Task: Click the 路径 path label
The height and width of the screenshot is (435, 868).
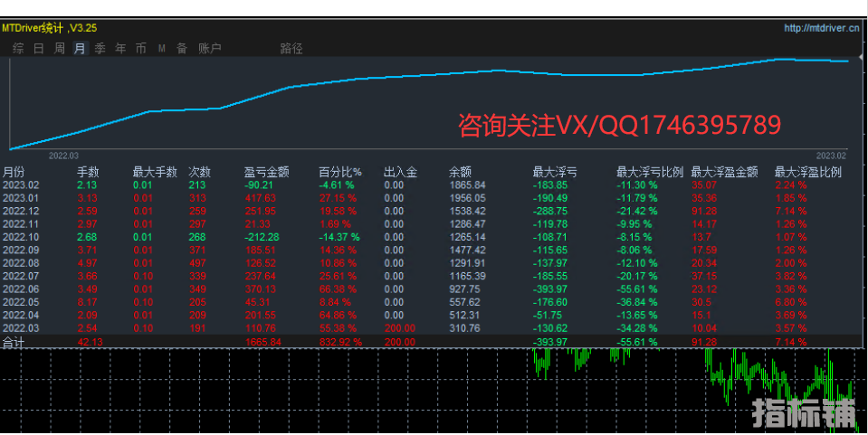Action: point(291,48)
